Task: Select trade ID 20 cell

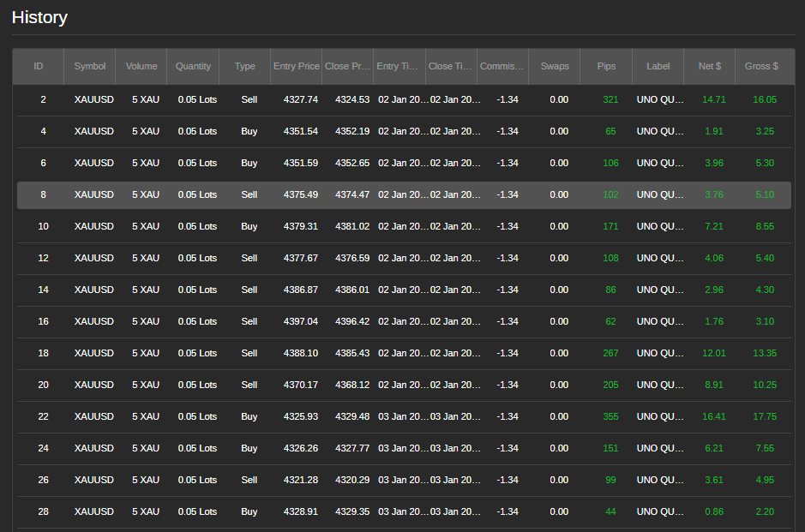Action: pos(43,385)
